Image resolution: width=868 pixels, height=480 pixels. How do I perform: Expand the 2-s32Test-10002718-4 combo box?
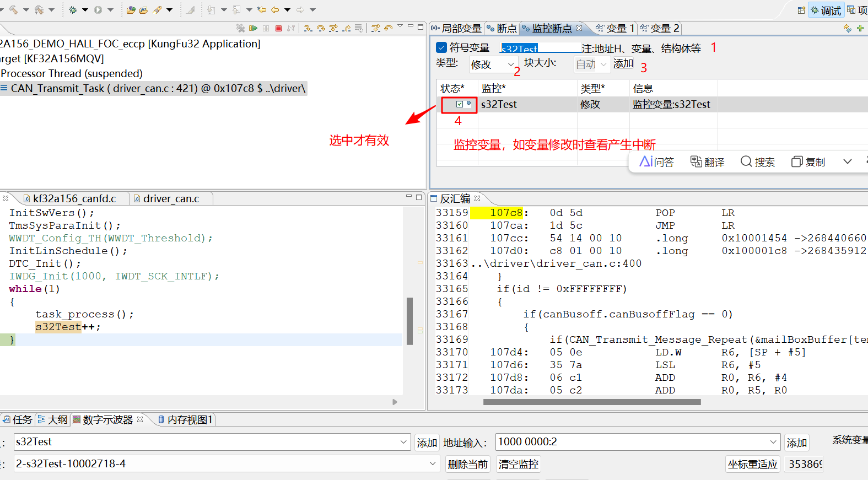pos(433,464)
